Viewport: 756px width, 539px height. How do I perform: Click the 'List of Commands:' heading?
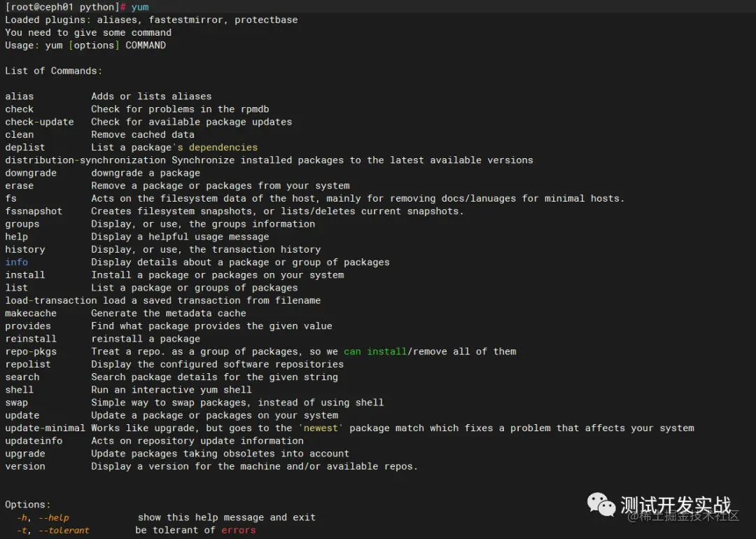point(53,71)
